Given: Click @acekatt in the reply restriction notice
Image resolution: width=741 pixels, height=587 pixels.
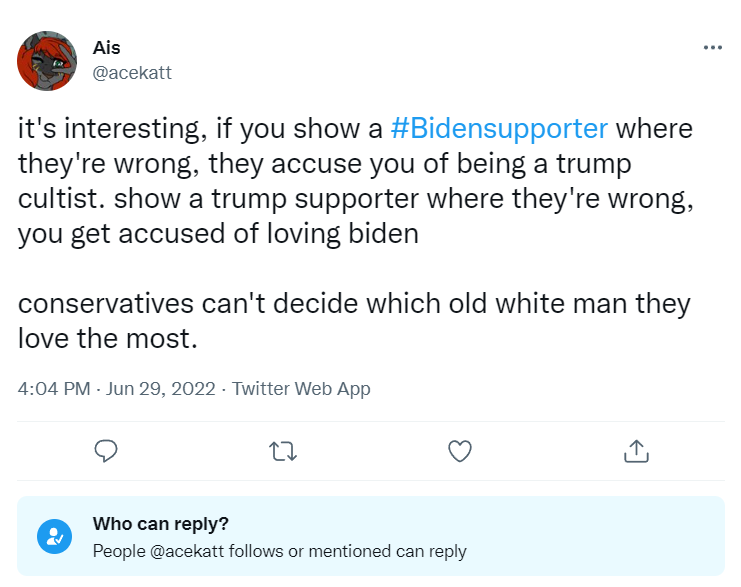Looking at the screenshot, I should tap(187, 551).
